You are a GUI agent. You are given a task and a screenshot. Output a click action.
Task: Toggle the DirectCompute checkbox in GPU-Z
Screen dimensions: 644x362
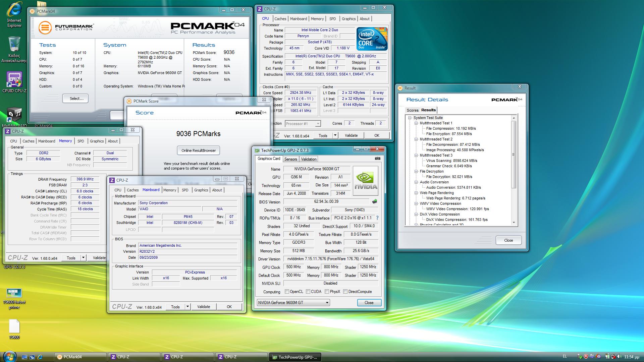[345, 292]
